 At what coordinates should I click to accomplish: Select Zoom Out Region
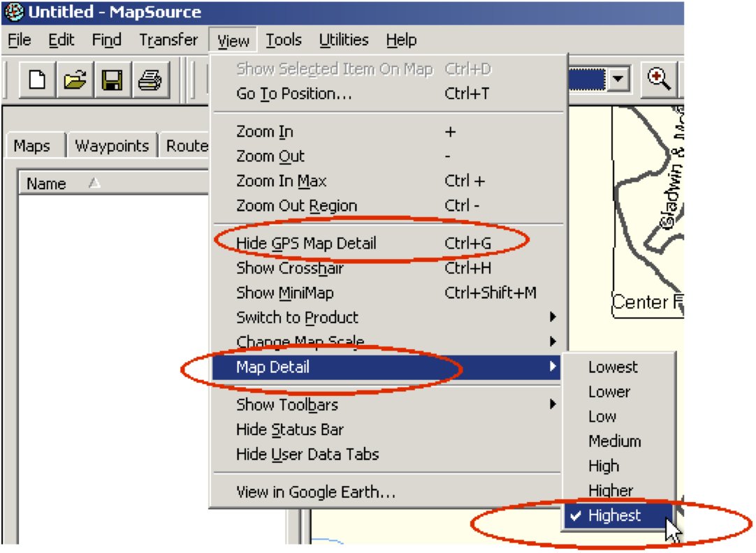click(x=388, y=206)
